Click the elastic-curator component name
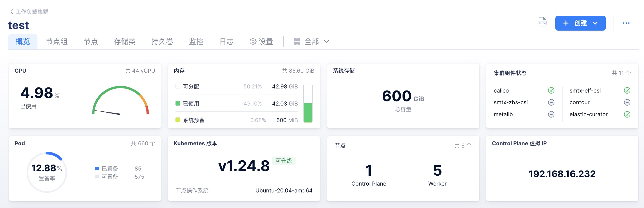 [588, 114]
